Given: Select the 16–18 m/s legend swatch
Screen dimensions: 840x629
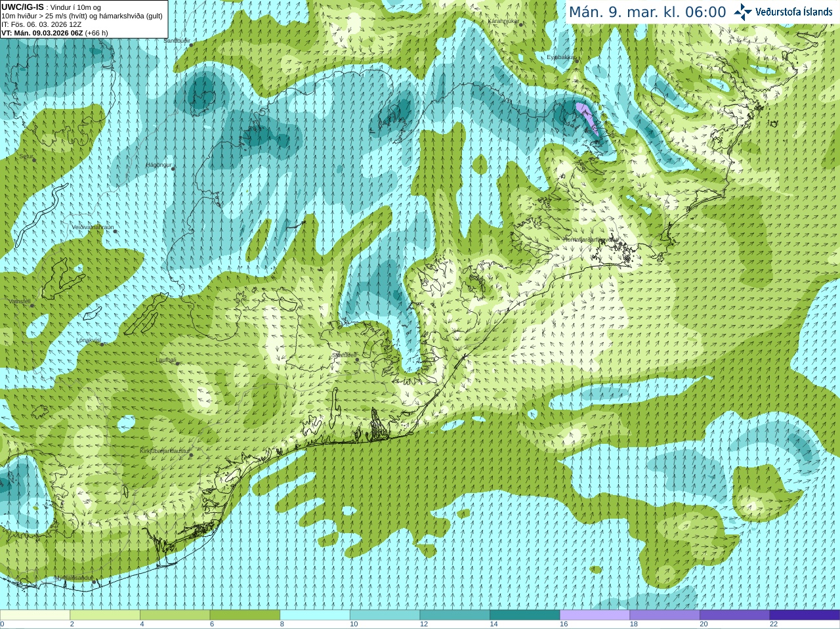Looking at the screenshot, I should pos(595,615).
